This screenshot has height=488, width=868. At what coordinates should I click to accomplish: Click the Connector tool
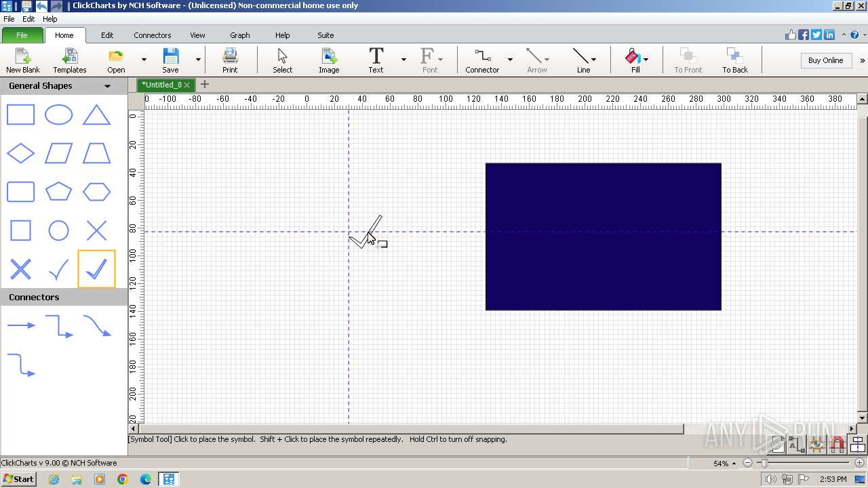(482, 60)
